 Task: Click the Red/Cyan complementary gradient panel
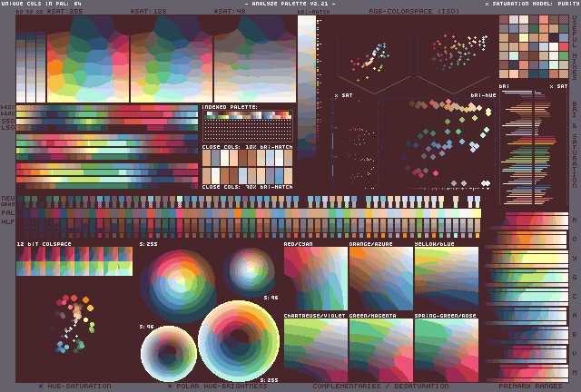point(315,279)
